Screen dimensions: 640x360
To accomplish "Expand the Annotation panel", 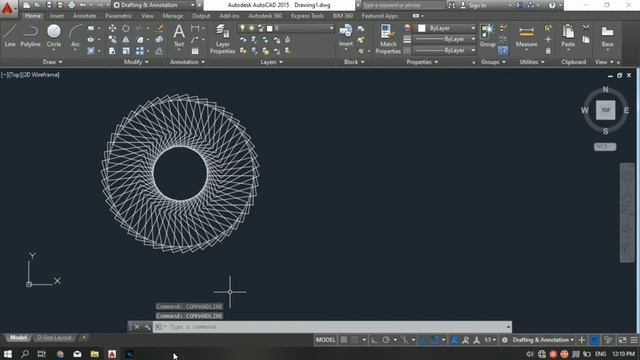I will tap(187, 62).
